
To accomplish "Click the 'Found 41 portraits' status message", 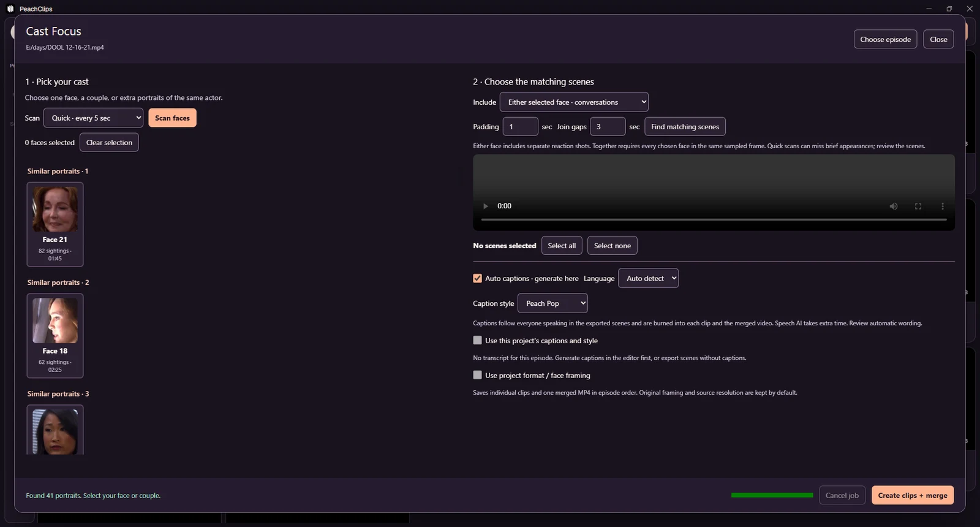I will tap(93, 496).
